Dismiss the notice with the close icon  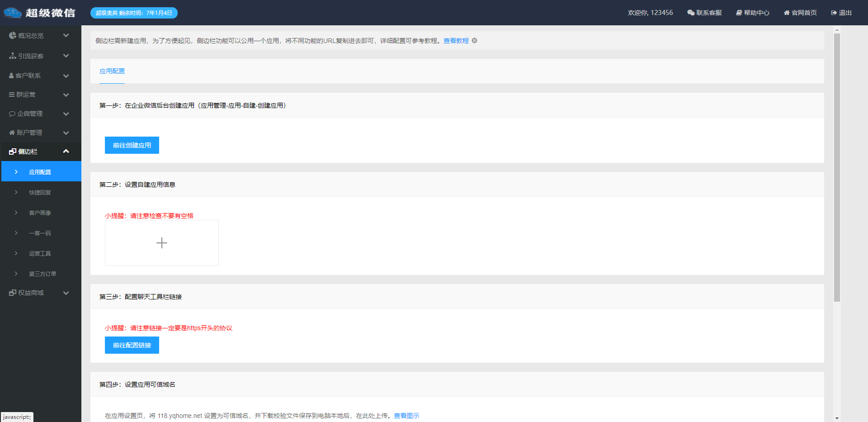click(475, 40)
